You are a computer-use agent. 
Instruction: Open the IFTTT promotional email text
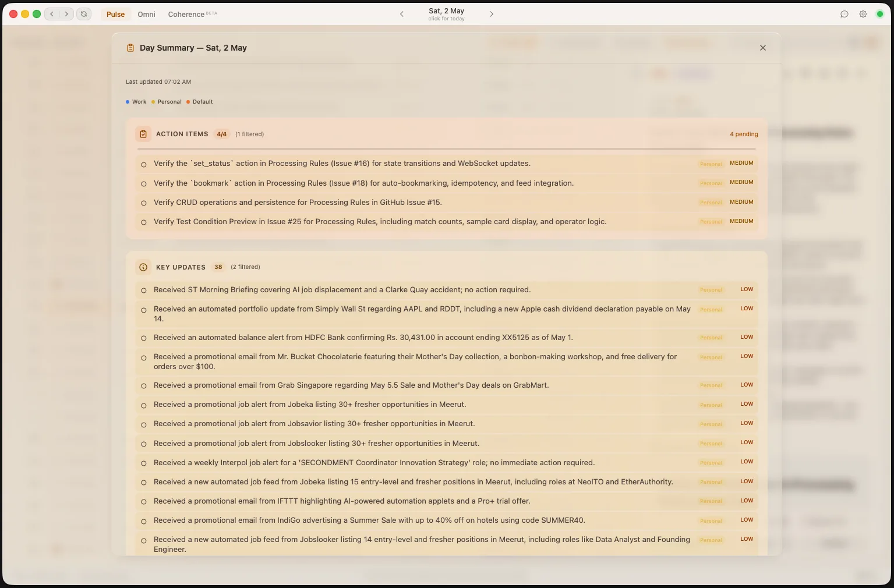pyautogui.click(x=342, y=501)
